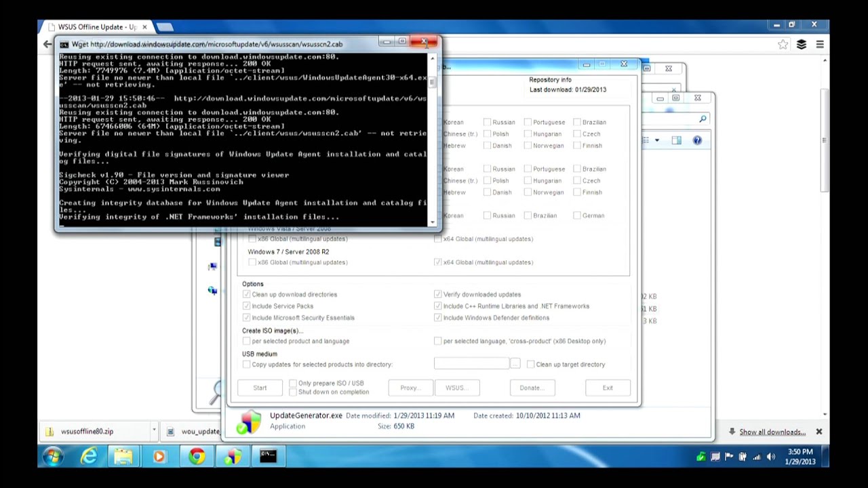
Task: Enable ISO per selected language cross-product
Action: 437,341
